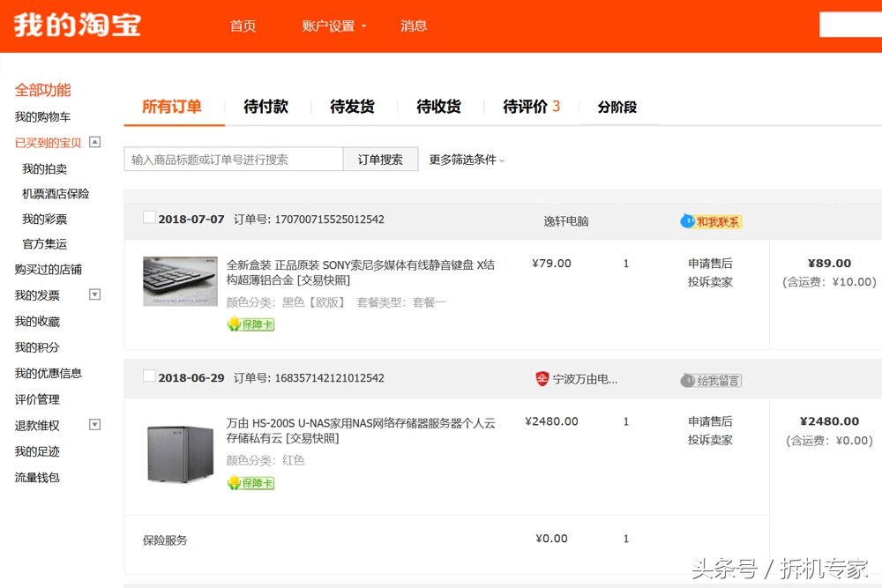Screen dimensions: 882x588
Task: Click the 和我联系 chat icon for 逸轩电脑
Action: (x=711, y=221)
